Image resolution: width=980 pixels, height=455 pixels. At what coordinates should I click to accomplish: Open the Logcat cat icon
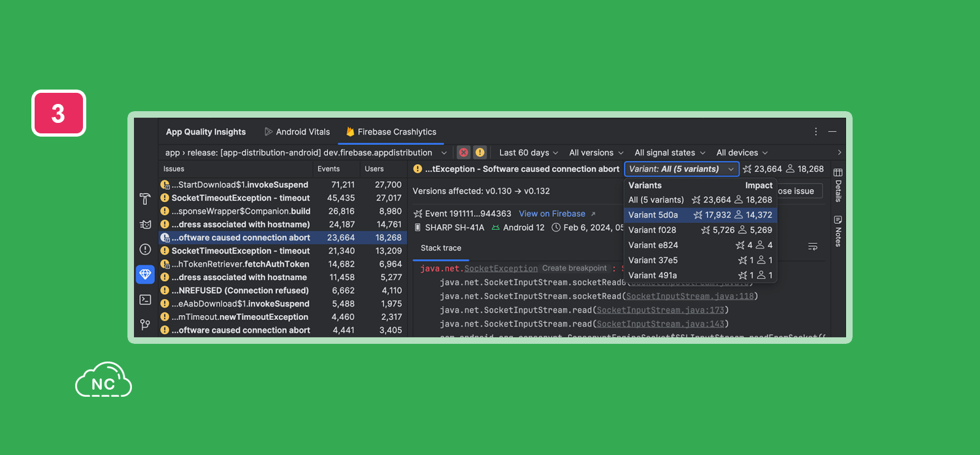[145, 224]
